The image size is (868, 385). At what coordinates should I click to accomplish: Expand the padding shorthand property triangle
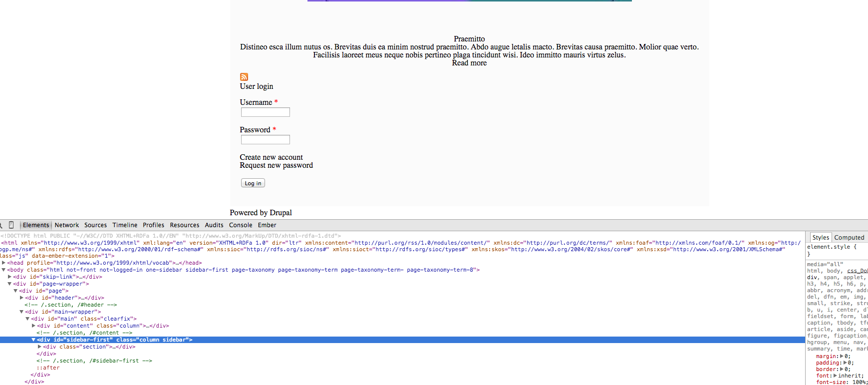(845, 363)
